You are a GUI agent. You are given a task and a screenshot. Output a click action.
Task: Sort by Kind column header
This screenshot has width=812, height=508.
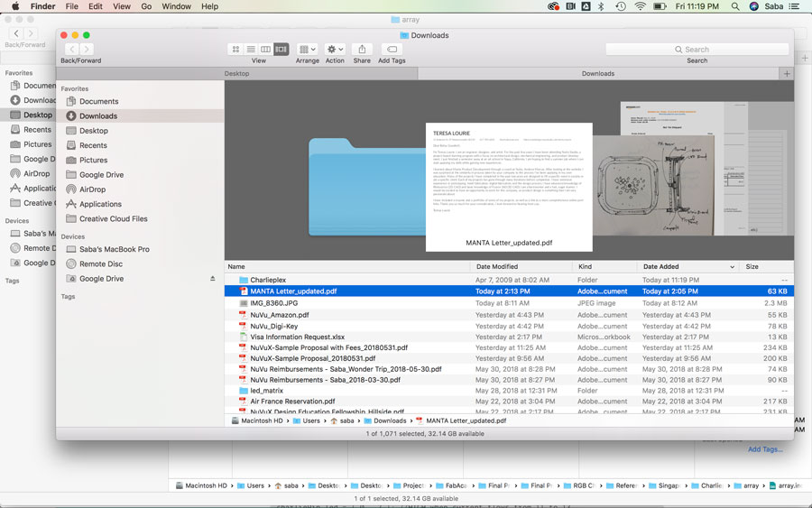tap(604, 267)
